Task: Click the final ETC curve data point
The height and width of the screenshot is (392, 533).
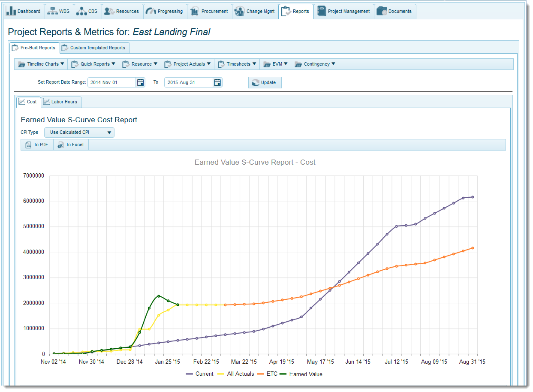Action: [x=473, y=248]
